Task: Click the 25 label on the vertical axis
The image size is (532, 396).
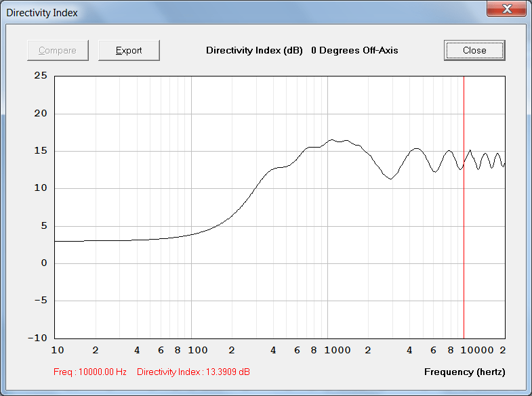Action: coord(41,76)
